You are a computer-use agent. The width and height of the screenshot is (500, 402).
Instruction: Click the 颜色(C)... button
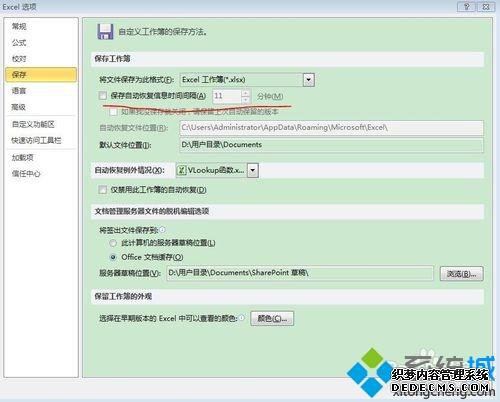point(272,319)
